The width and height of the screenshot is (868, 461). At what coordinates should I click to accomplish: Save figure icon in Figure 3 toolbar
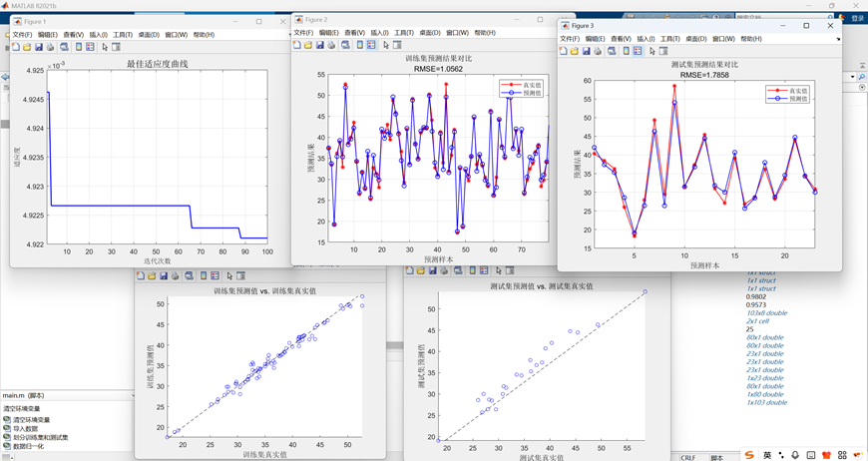[x=586, y=51]
